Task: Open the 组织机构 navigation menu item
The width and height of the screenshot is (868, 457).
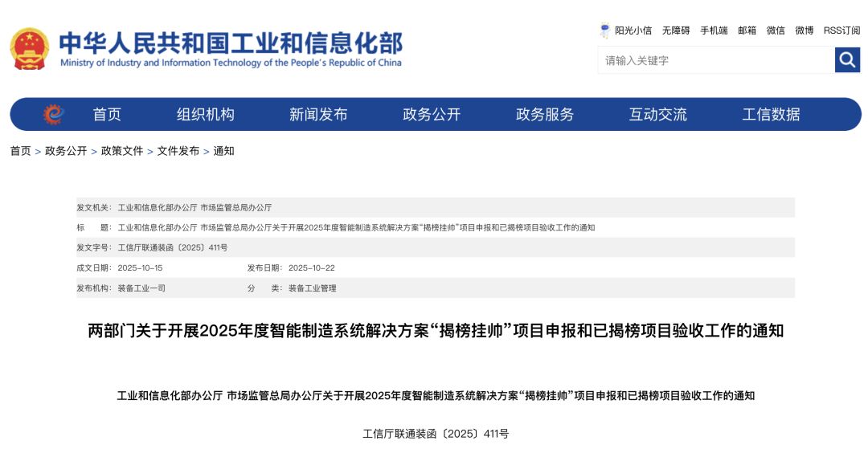Action: 206,115
